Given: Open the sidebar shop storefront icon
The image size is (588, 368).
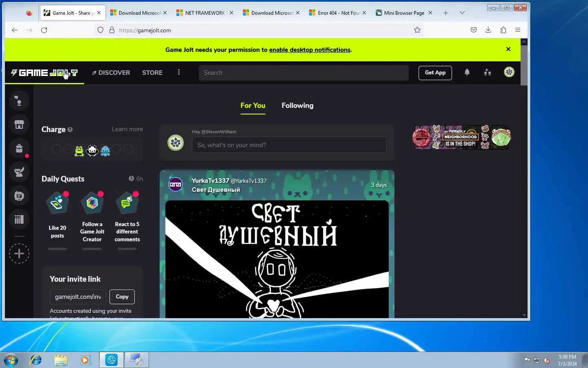Looking at the screenshot, I should (19, 125).
